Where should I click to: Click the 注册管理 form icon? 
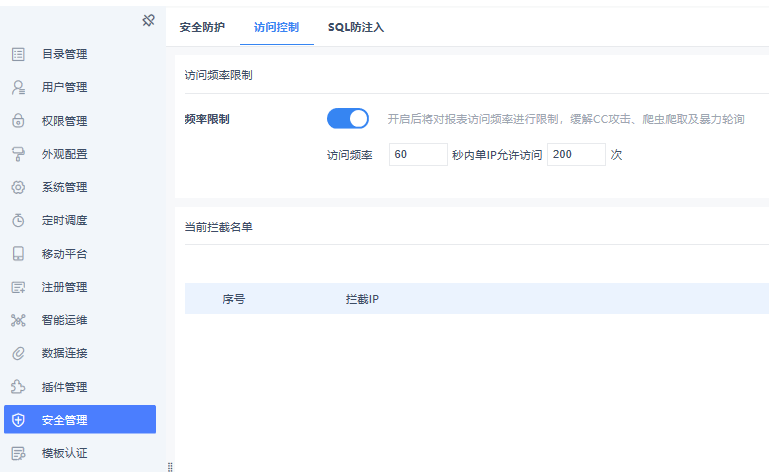18,287
